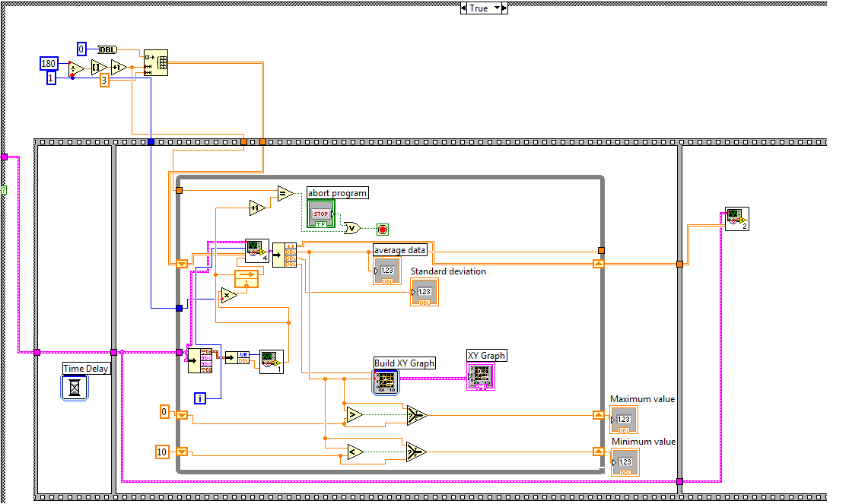Select the Equal comparison node

click(x=285, y=194)
